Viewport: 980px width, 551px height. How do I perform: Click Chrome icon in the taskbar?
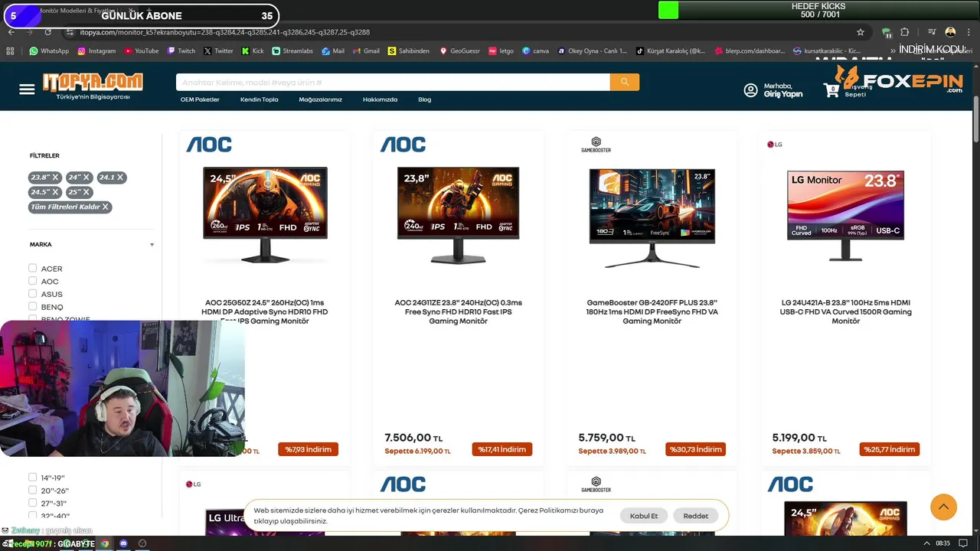click(x=105, y=543)
